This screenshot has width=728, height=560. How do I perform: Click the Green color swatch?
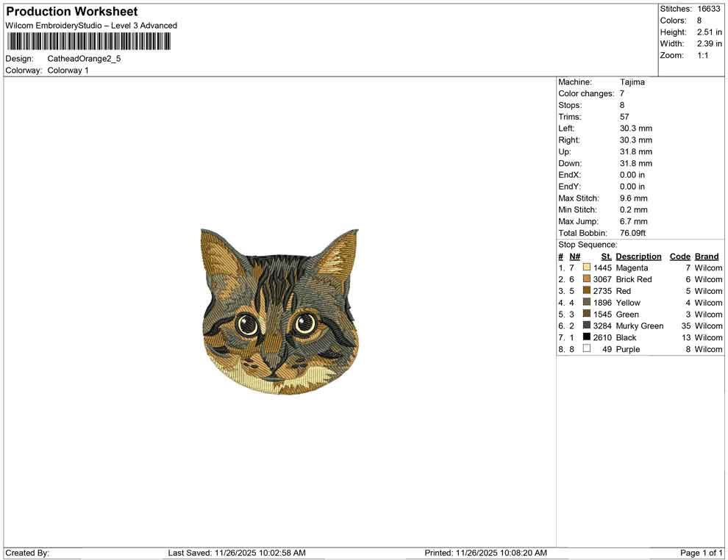pos(586,315)
